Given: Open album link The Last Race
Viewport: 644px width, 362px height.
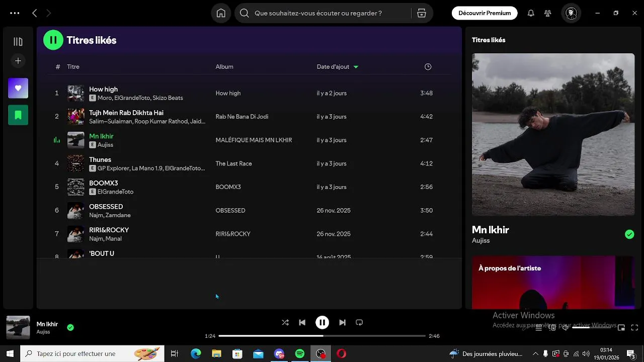Looking at the screenshot, I should (233, 163).
